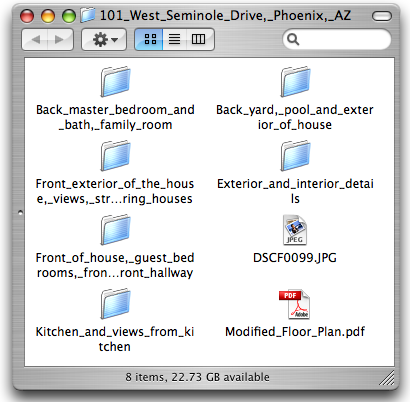The width and height of the screenshot is (410, 402).
Task: Click the Back navigation arrow
Action: point(35,40)
